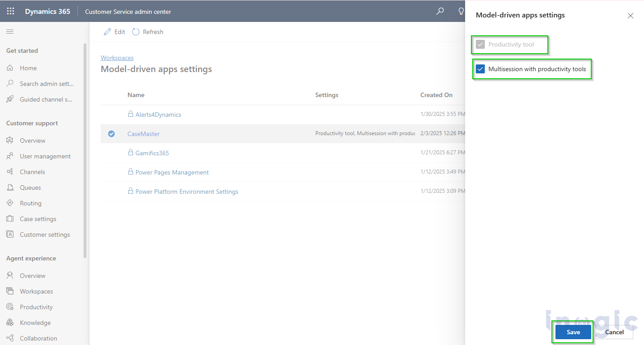Click CaseMaster settings cell text
This screenshot has height=345, width=644.
pos(365,133)
